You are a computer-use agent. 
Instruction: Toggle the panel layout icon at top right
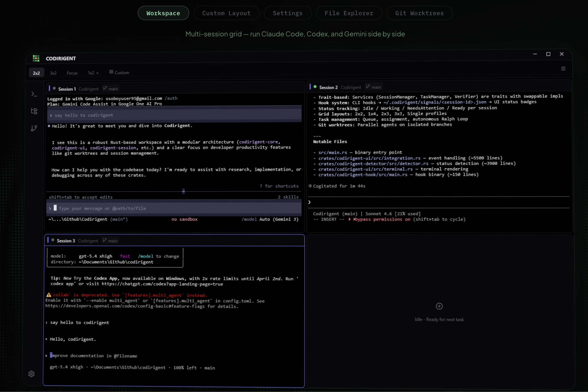563,69
